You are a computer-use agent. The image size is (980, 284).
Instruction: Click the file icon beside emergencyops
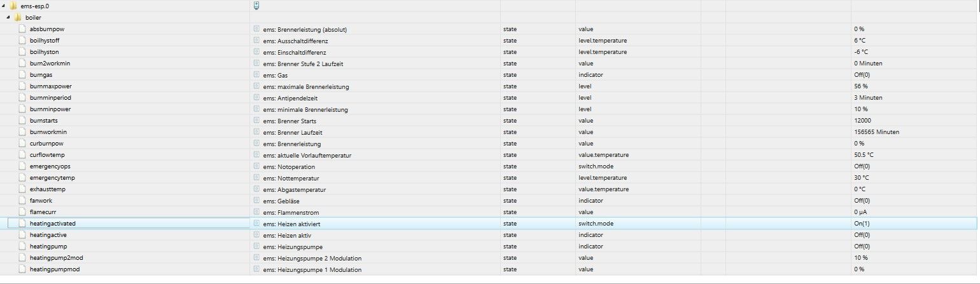(23, 166)
